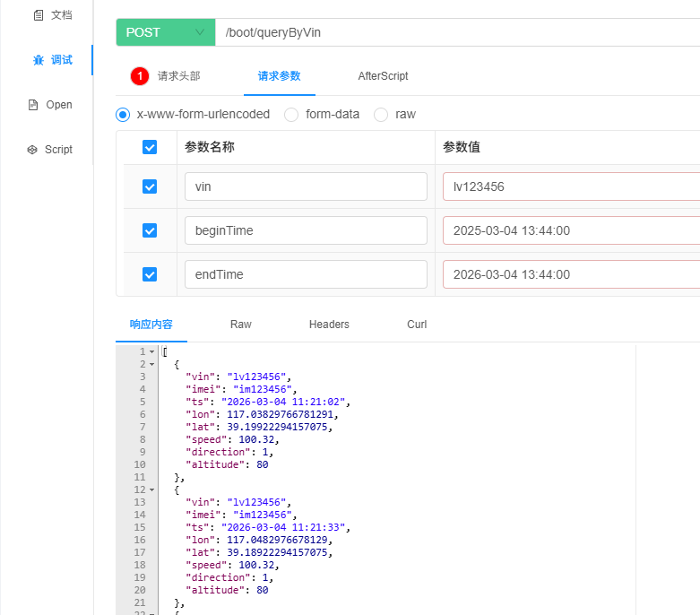This screenshot has width=700, height=615.
Task: Toggle the select-all parameters checkbox in header
Action: [150, 147]
